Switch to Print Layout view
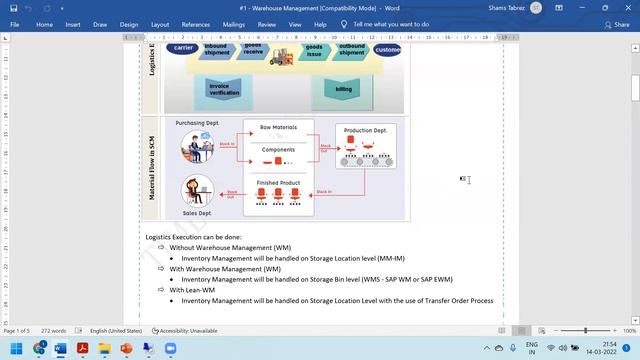This screenshot has height=360, width=640. point(522,331)
